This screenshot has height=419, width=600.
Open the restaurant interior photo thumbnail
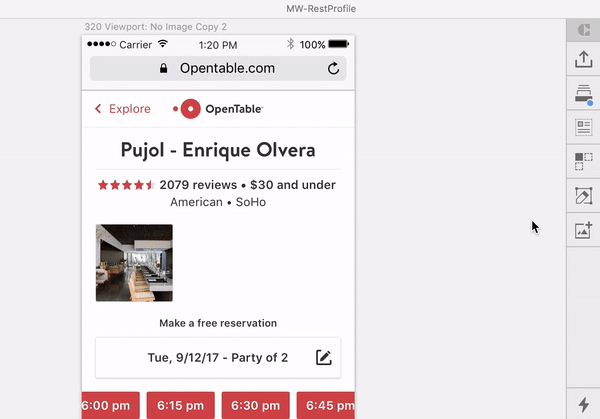click(134, 263)
